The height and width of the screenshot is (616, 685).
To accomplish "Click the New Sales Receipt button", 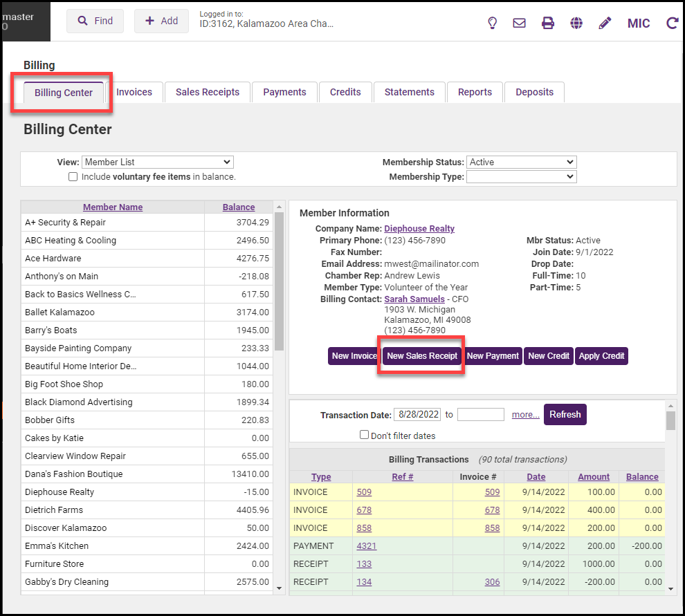I will (x=422, y=356).
